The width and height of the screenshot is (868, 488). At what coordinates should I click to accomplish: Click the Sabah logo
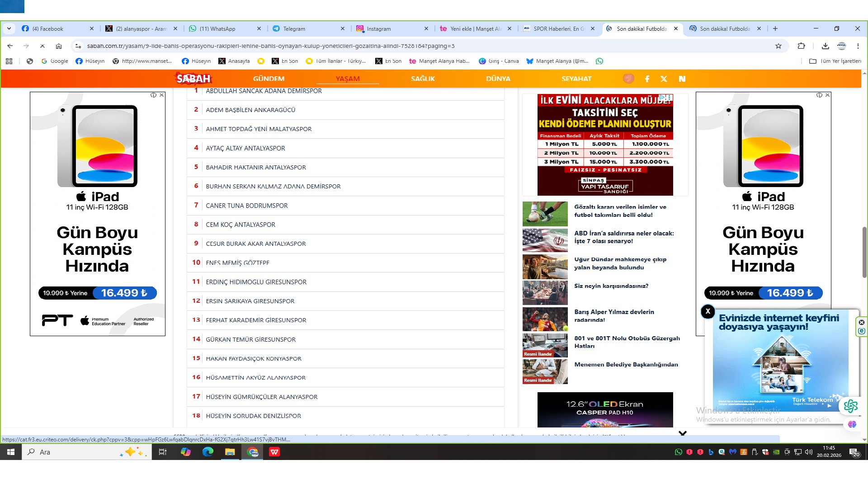point(193,79)
